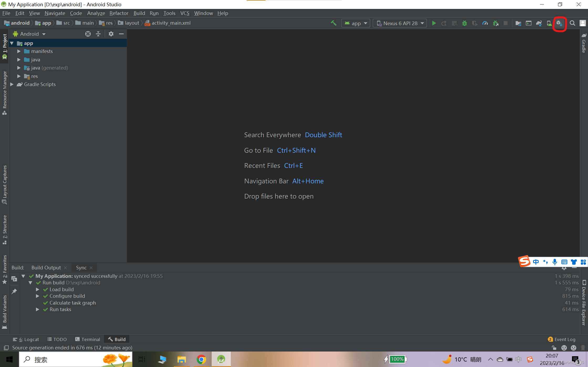
Task: Click the project panel settings gear
Action: tap(111, 34)
